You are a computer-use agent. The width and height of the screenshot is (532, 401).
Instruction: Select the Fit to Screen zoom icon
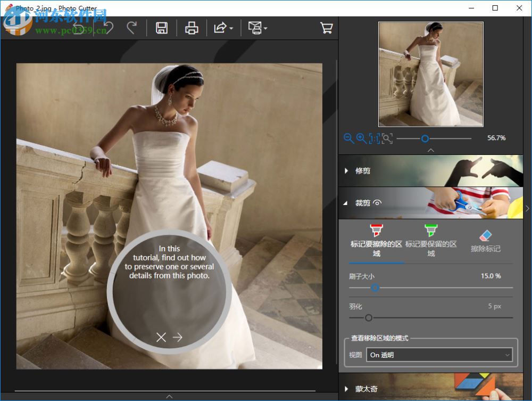click(387, 138)
